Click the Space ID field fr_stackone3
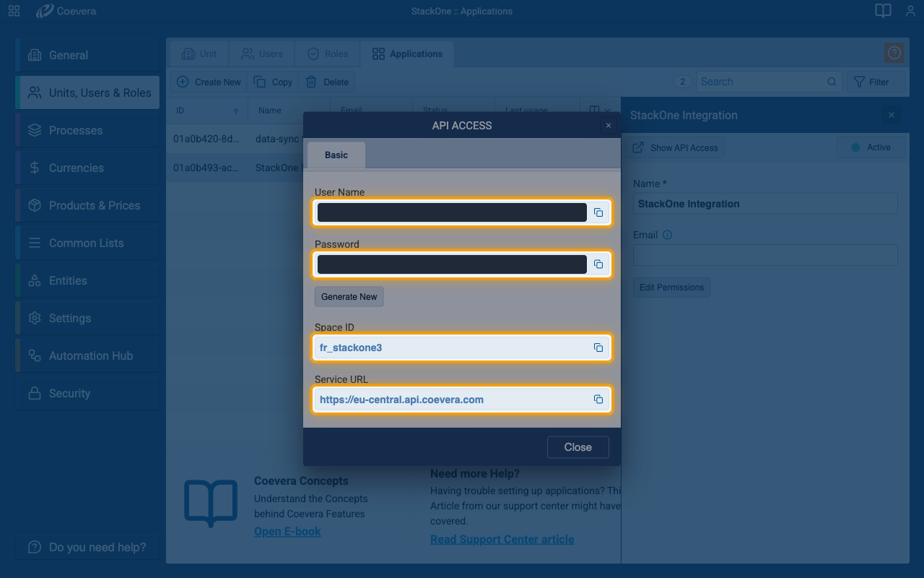 (462, 348)
